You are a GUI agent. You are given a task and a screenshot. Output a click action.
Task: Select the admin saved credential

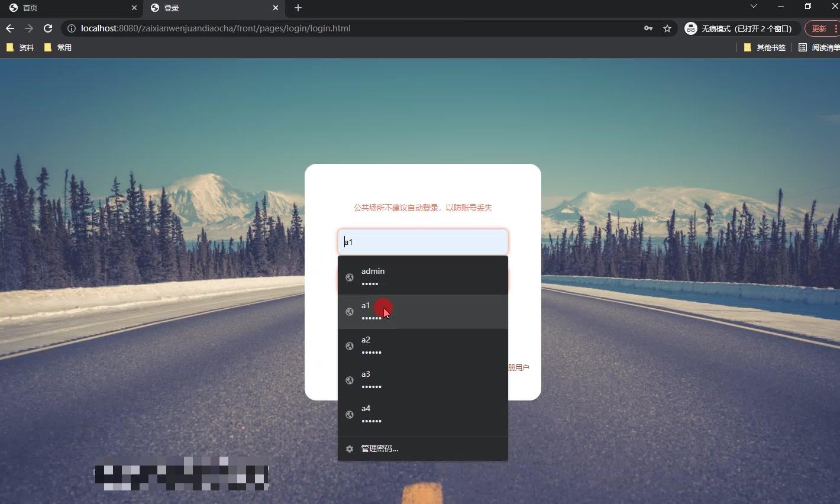point(423,277)
